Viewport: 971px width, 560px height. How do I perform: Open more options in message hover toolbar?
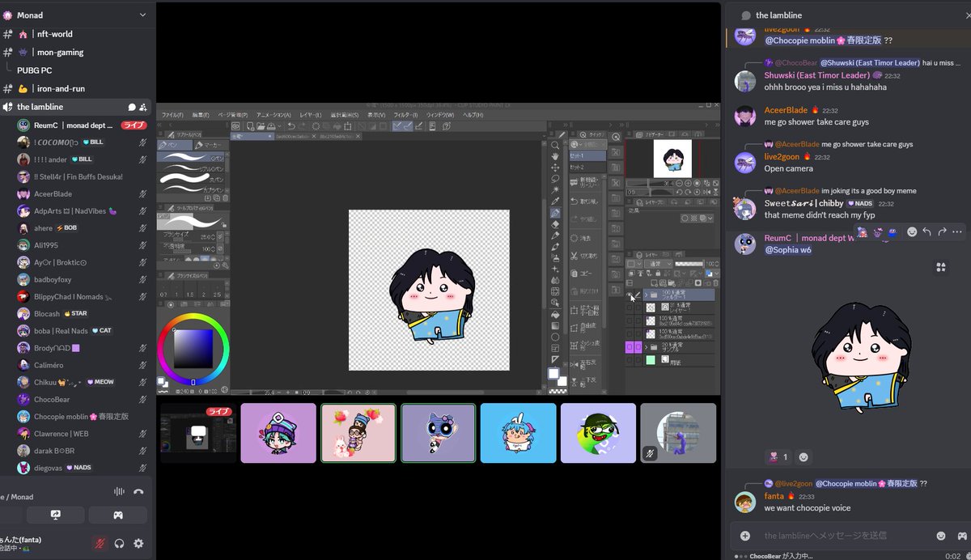[958, 232]
